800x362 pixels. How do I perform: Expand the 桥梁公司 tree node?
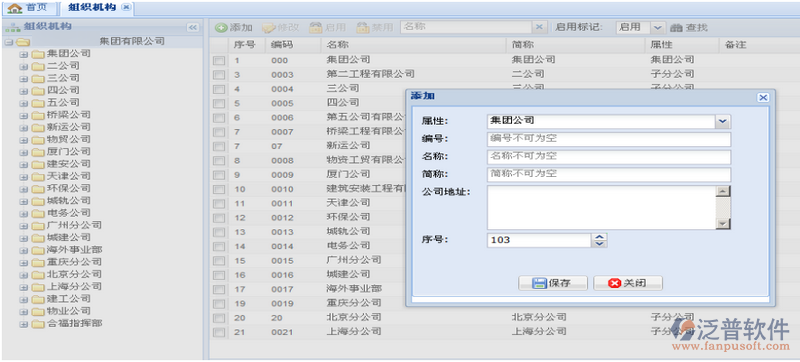tap(23, 115)
